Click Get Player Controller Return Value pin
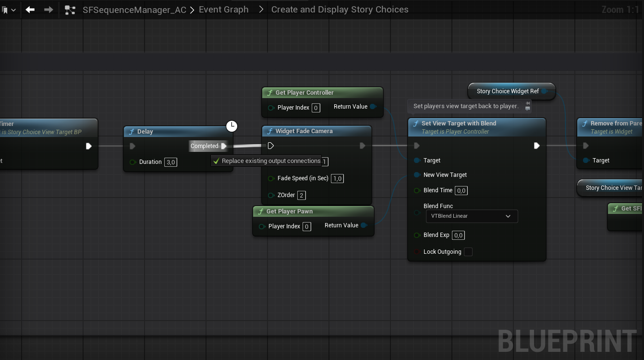644x360 pixels. [x=373, y=107]
